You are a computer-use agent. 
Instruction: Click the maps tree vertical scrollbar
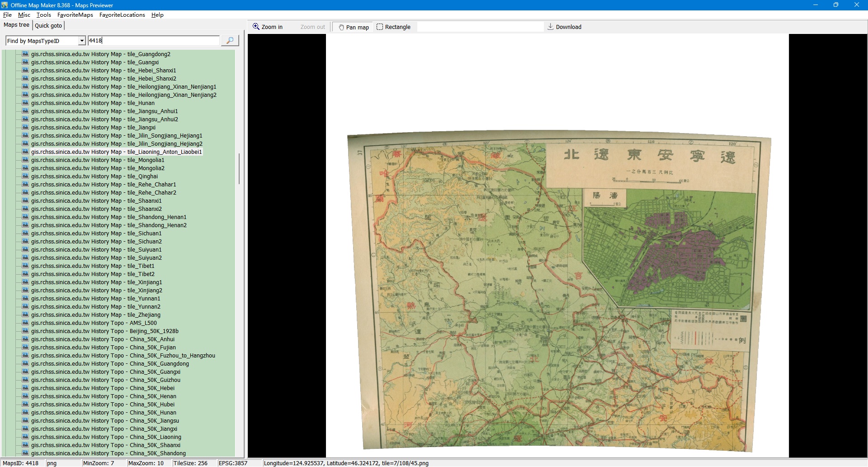pyautogui.click(x=239, y=168)
